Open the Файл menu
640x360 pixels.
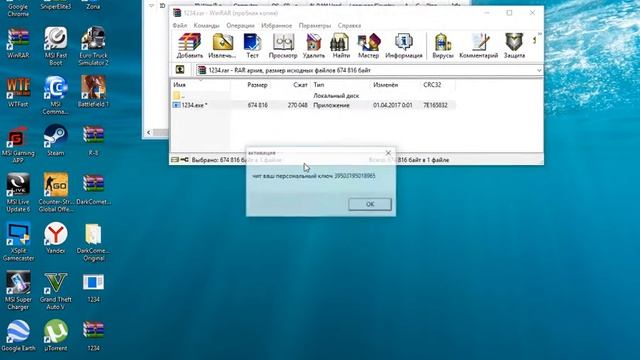(x=180, y=25)
